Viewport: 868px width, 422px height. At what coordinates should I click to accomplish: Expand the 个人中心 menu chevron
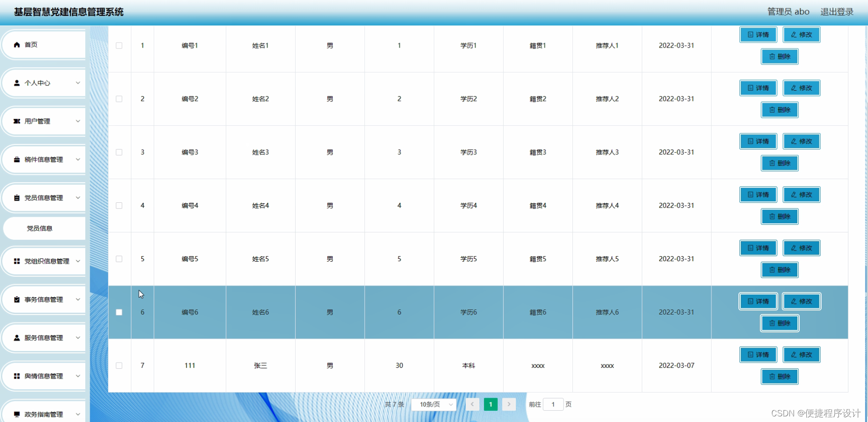coord(78,83)
